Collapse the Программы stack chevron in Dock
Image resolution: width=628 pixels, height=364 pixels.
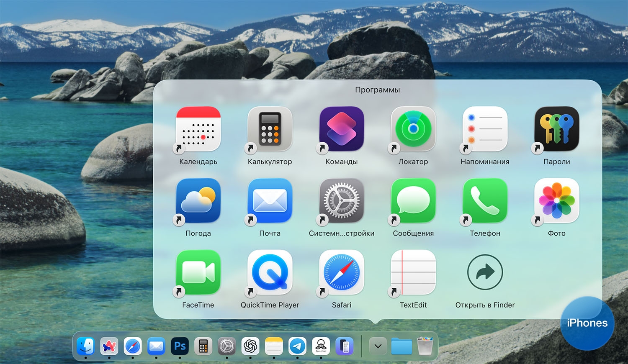click(378, 346)
